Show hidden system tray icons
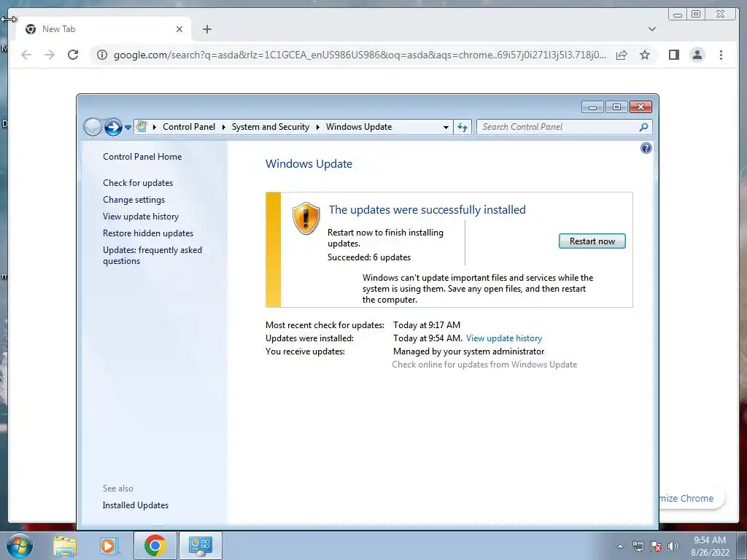This screenshot has height=560, width=747. (620, 547)
